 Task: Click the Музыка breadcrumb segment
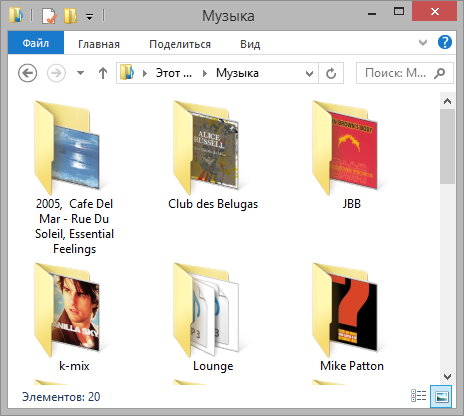point(237,73)
